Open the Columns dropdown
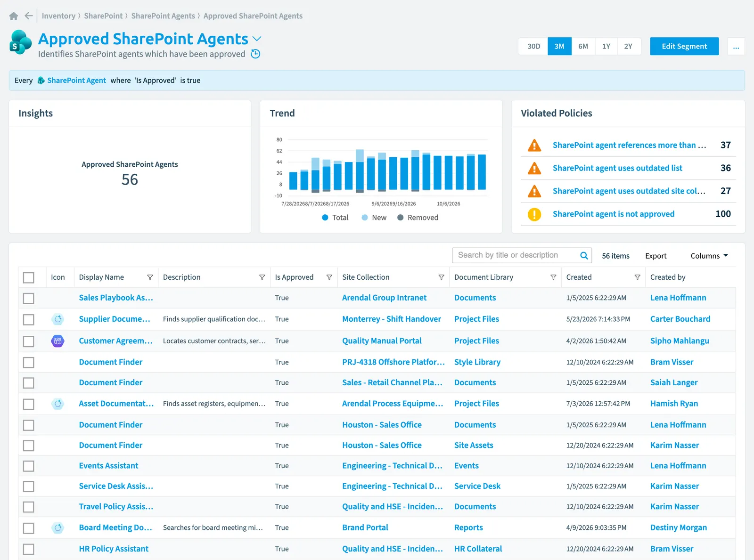 pos(709,256)
